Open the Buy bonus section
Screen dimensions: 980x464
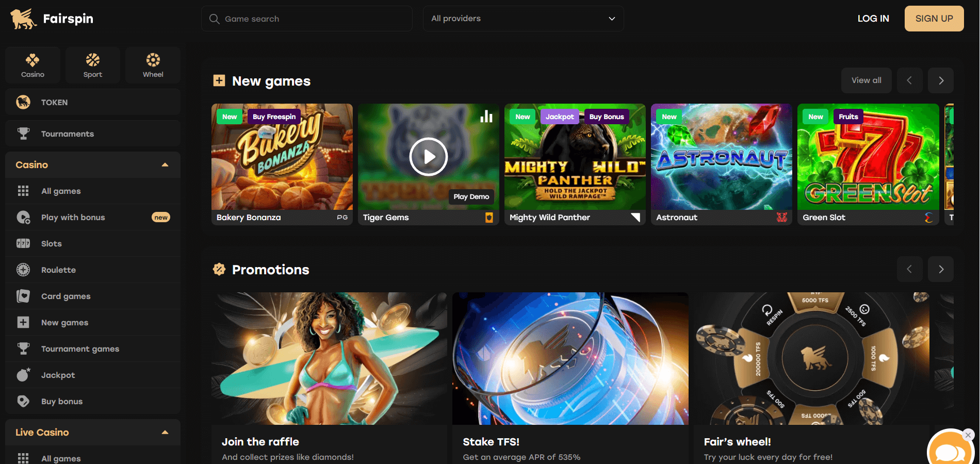62,401
